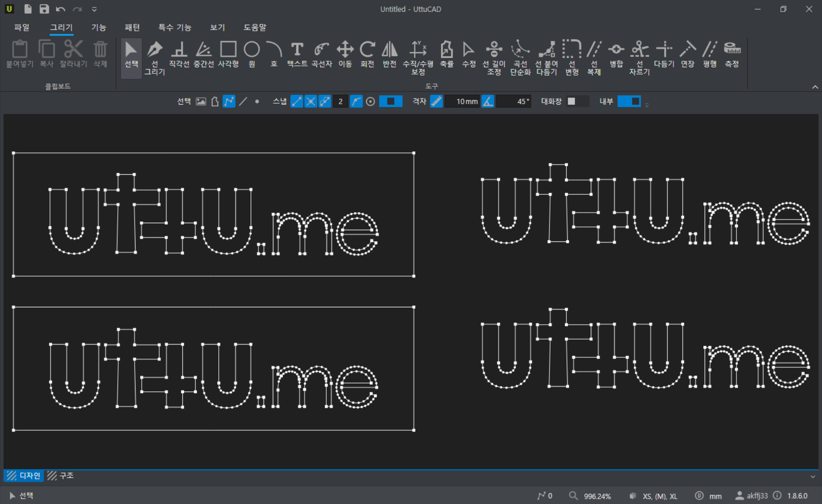
Task: Select the 수정 edit tool
Action: point(469,55)
